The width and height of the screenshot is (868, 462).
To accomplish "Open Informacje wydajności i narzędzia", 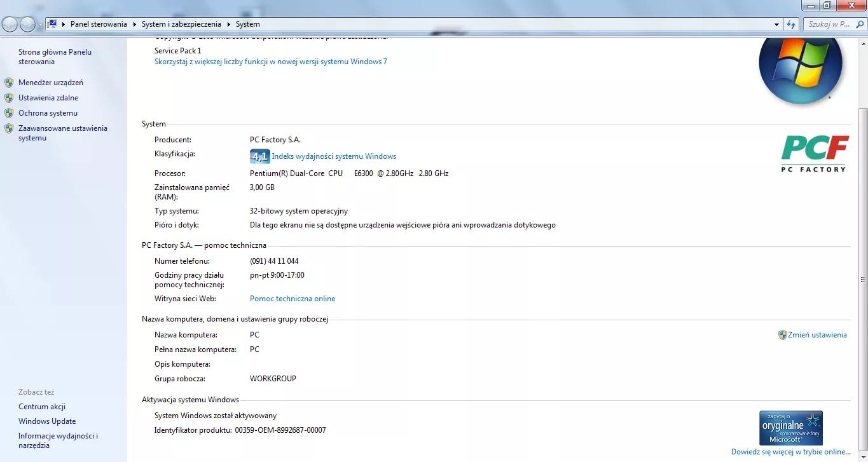I will point(58,440).
